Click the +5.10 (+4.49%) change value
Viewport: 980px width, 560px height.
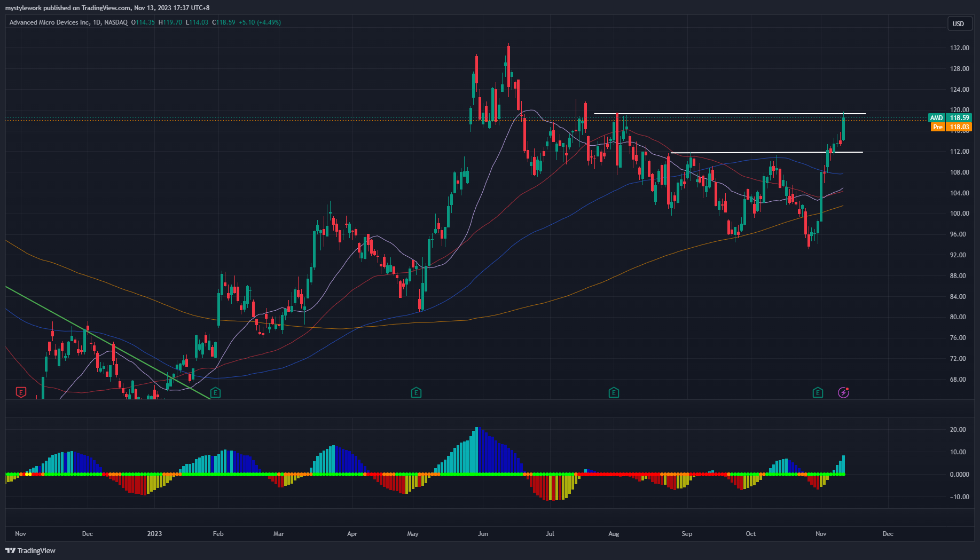pyautogui.click(x=260, y=22)
